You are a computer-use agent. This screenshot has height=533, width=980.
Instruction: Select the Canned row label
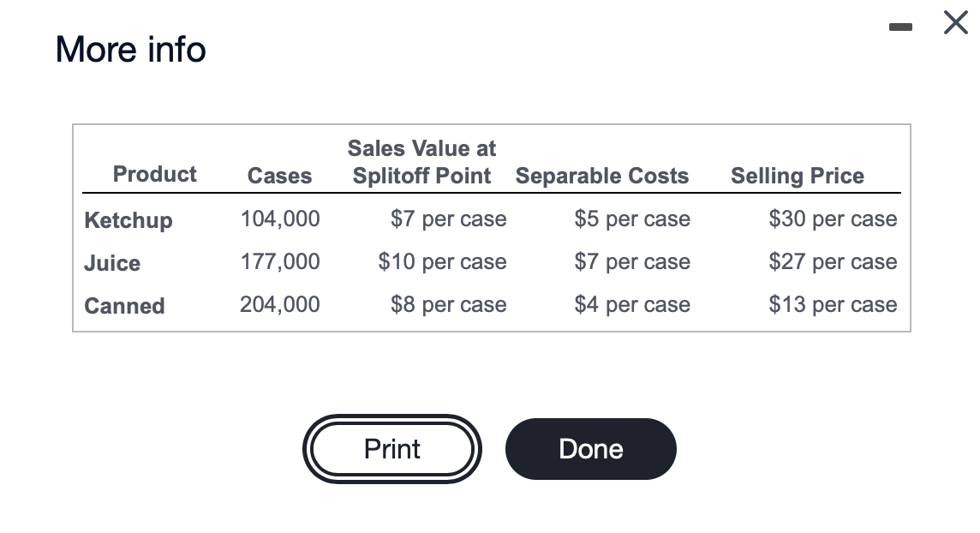[x=124, y=305]
